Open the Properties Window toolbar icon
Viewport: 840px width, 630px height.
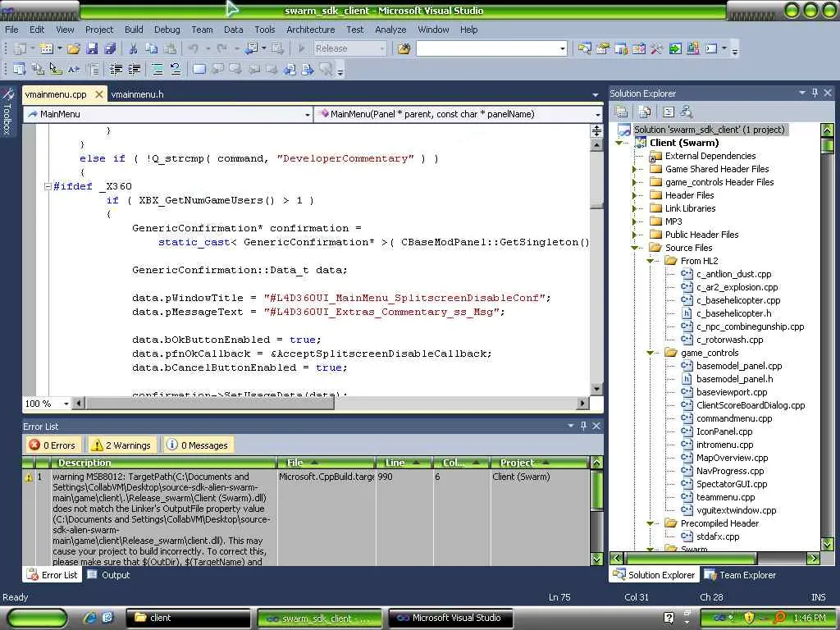click(603, 48)
